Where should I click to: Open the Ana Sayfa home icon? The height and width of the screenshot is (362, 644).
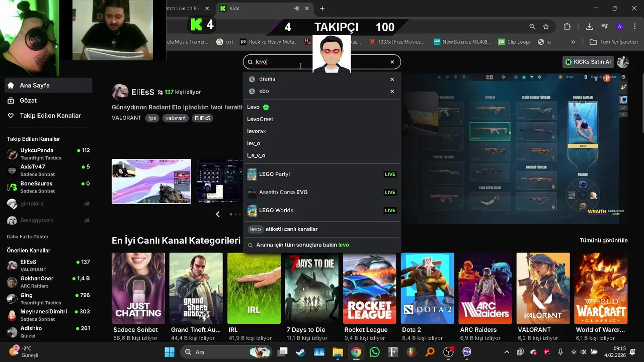(x=11, y=85)
